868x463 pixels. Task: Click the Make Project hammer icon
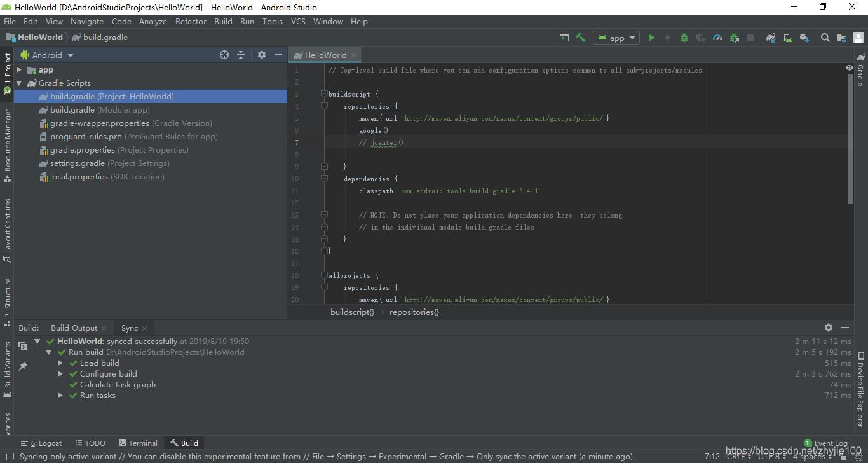[x=580, y=38]
